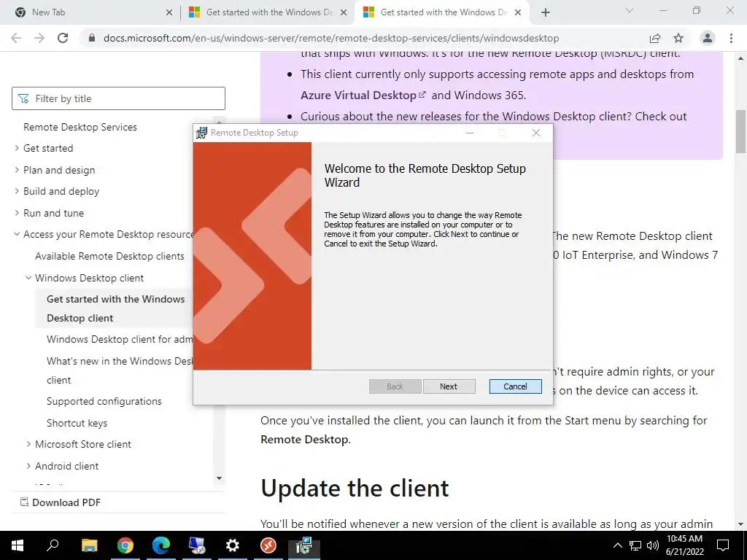This screenshot has height=560, width=747.
Task: Switch to the second Get started tab
Action: pyautogui.click(x=268, y=12)
